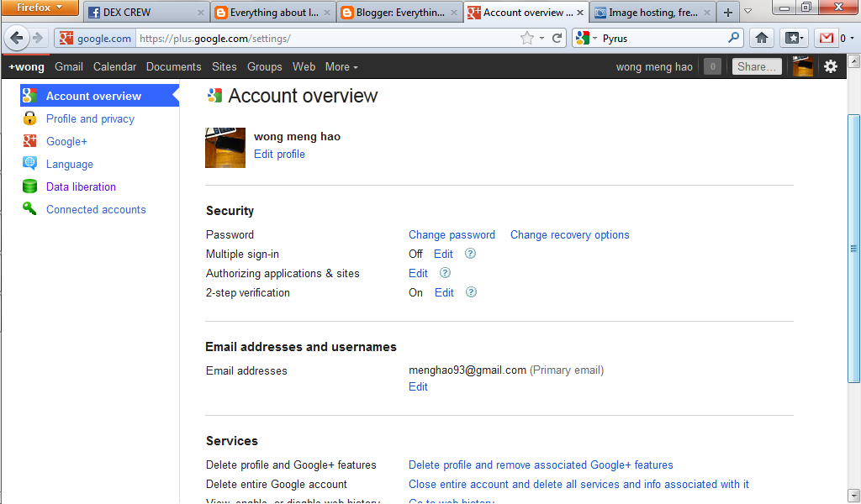Click the Google+ icon in the sidebar
The height and width of the screenshot is (504, 861).
[x=29, y=141]
